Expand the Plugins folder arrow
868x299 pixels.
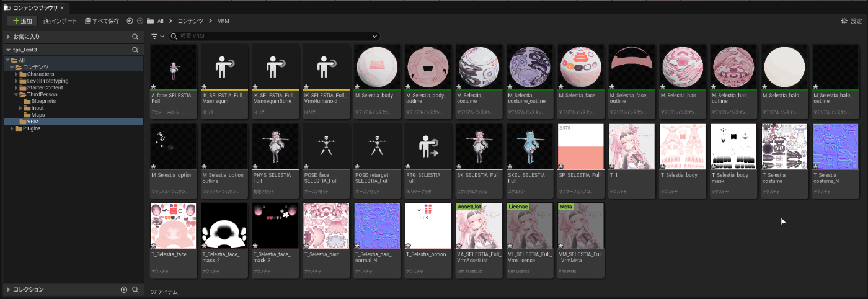[x=11, y=128]
